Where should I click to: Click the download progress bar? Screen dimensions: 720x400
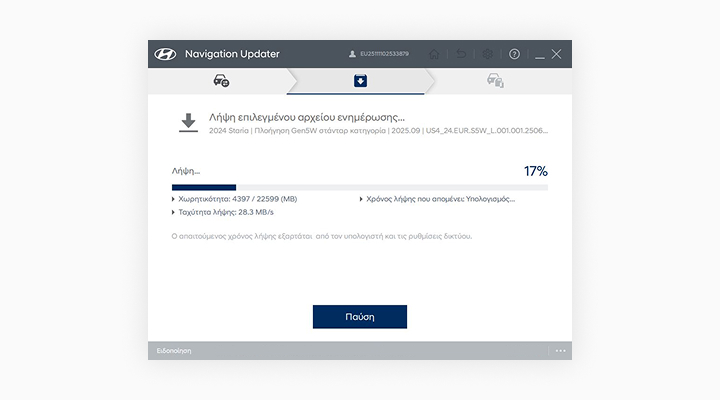pos(360,187)
